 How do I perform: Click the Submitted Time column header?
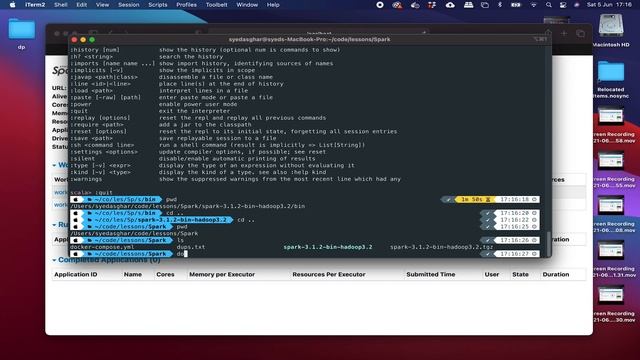coord(431,274)
